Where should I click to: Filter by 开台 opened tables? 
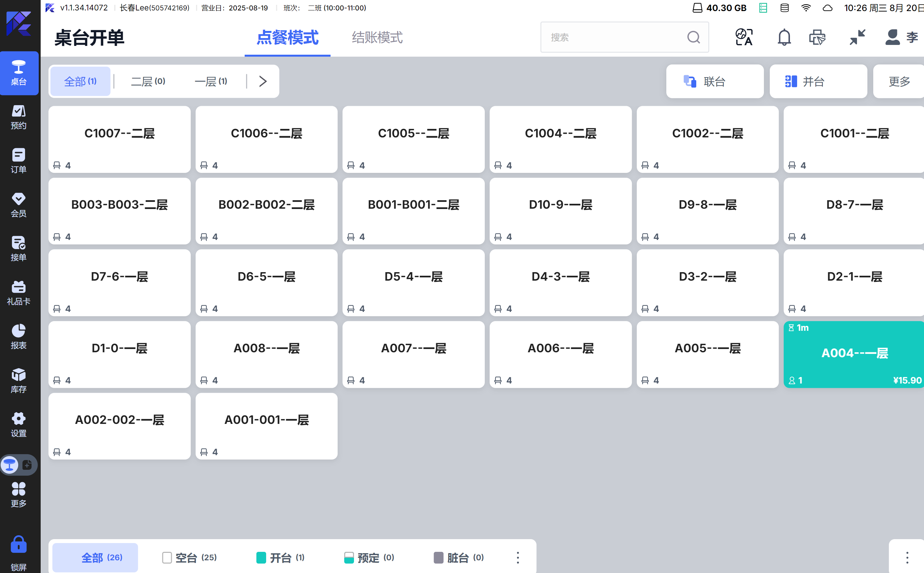[x=280, y=557]
